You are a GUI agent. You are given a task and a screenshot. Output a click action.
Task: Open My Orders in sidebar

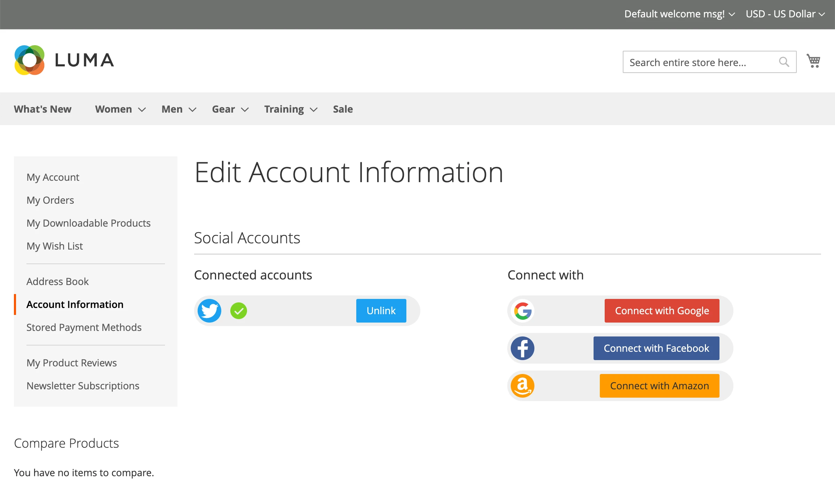tap(50, 200)
